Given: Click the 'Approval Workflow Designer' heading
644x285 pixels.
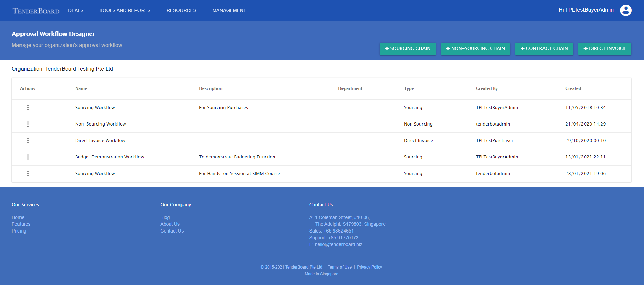Looking at the screenshot, I should [53, 34].
